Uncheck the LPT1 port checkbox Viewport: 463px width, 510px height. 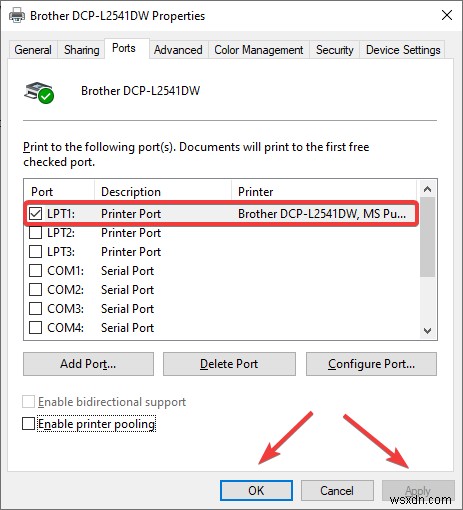coord(35,214)
